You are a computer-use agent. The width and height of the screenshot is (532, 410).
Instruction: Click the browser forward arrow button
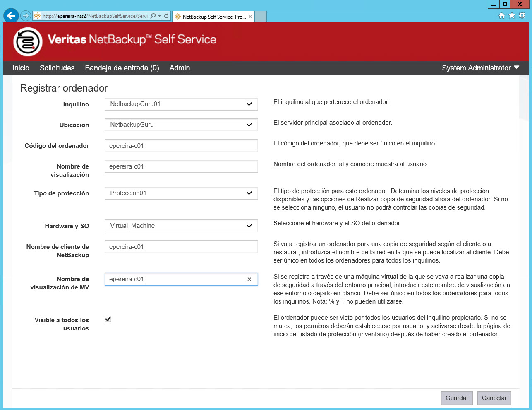click(x=26, y=16)
